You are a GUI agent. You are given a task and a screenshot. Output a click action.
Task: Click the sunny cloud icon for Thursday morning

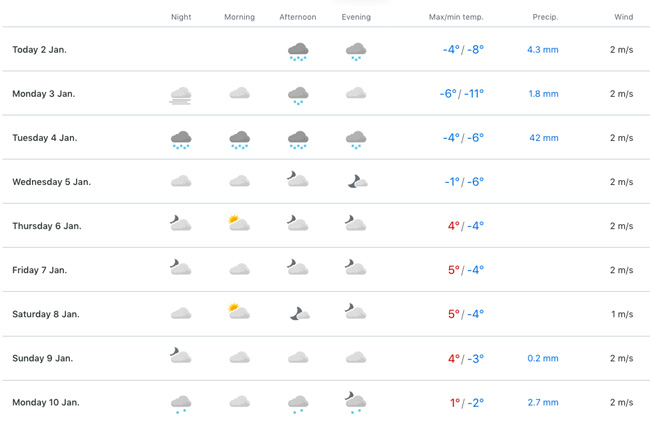(239, 223)
